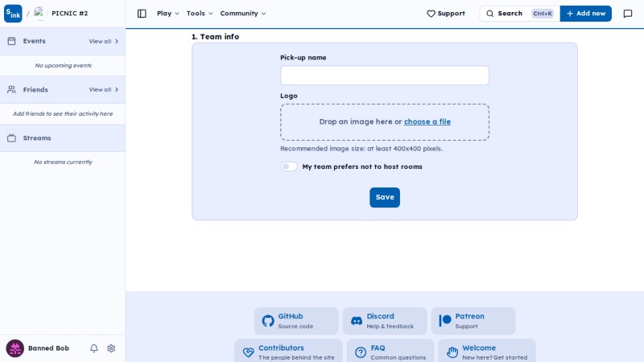Click the Events View all chevron
644x362 pixels.
point(117,42)
